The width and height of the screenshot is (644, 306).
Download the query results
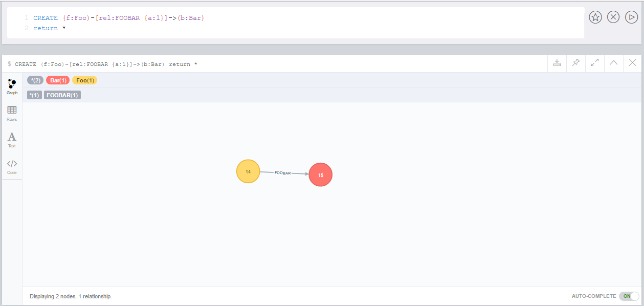coord(557,62)
